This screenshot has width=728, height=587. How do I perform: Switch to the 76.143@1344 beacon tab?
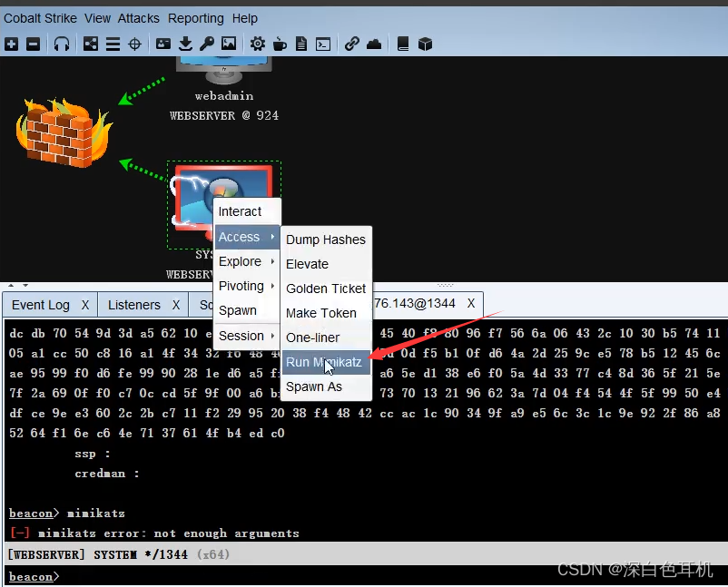click(x=415, y=304)
